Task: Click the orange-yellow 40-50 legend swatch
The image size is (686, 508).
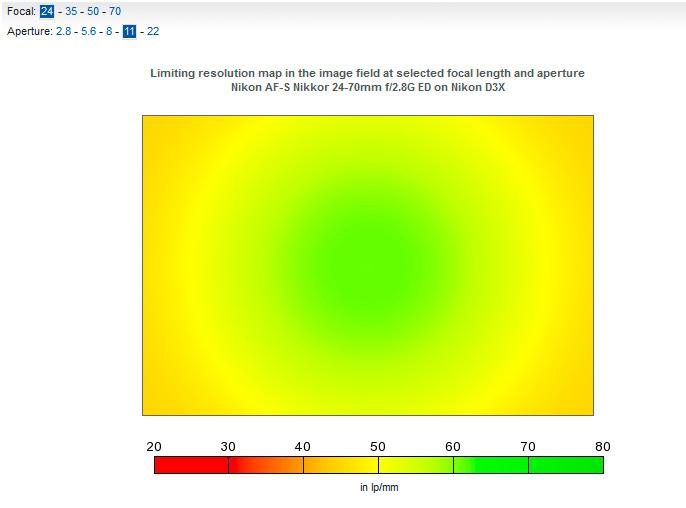Action: point(341,465)
